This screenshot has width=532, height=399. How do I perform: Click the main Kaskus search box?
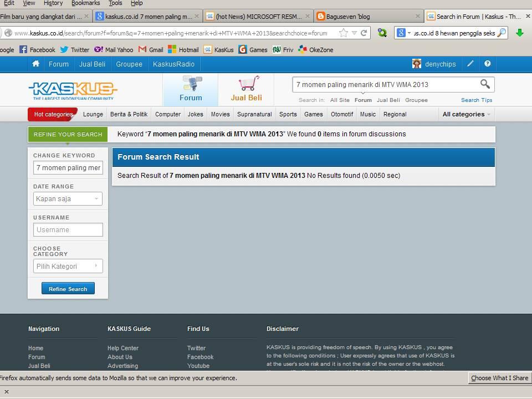(x=387, y=84)
